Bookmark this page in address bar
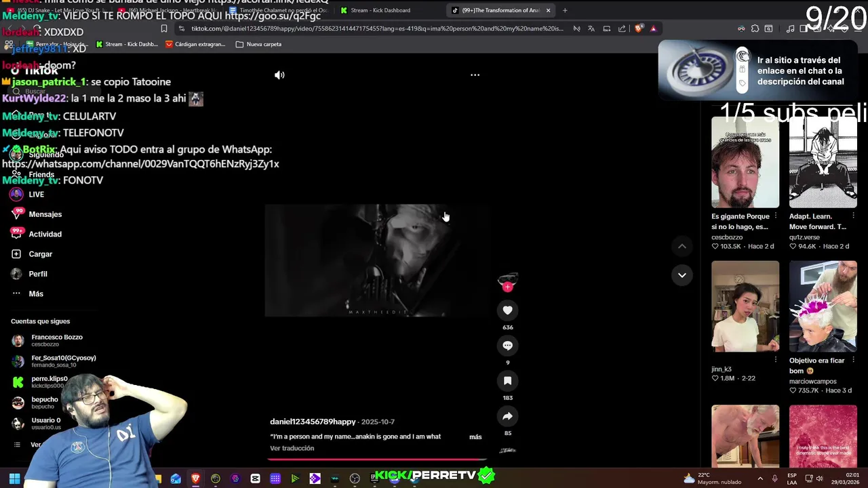The height and width of the screenshot is (488, 868). coord(163,28)
